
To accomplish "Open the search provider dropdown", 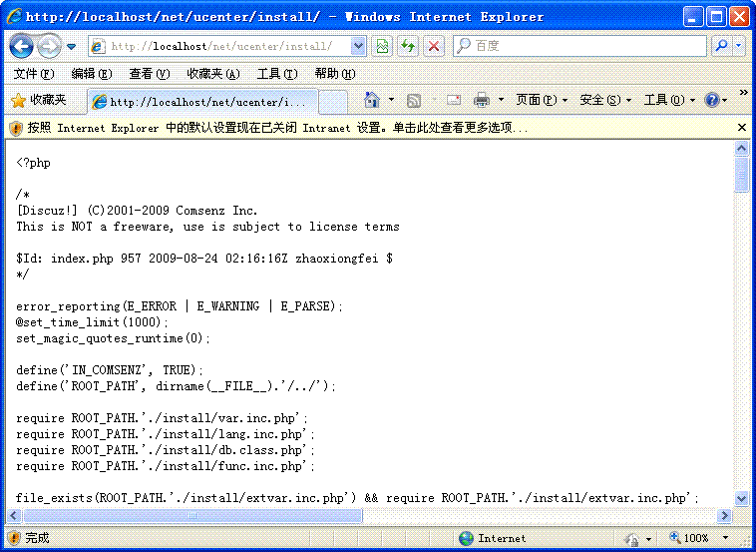I will (x=739, y=46).
